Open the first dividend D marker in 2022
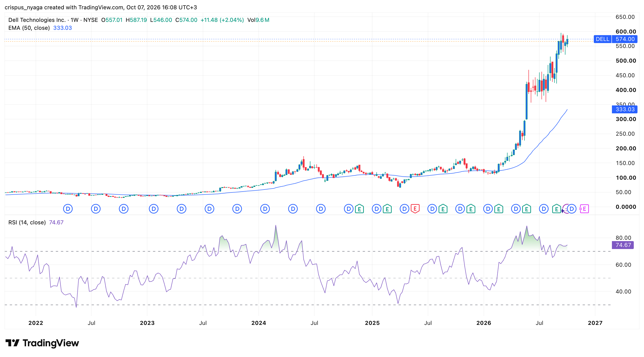Screen dimensions: 644x357 pos(68,209)
